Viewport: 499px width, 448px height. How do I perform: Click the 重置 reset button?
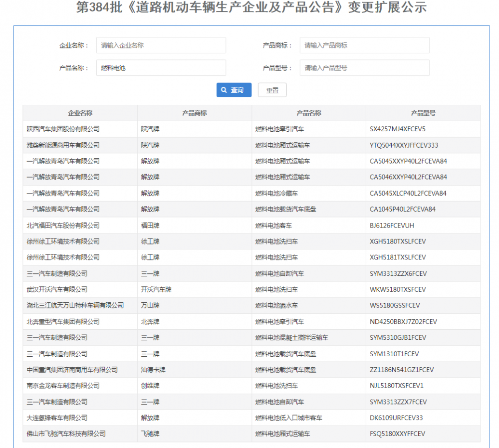[x=272, y=90]
